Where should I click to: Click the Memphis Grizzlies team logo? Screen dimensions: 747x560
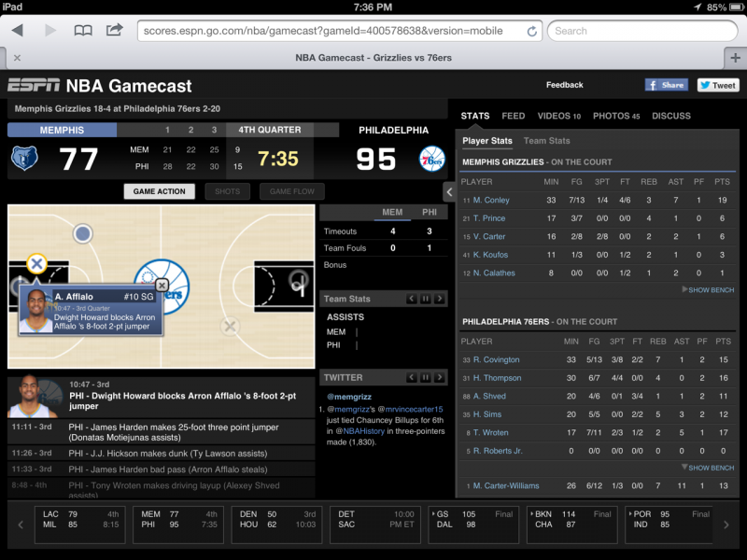pos(24,158)
